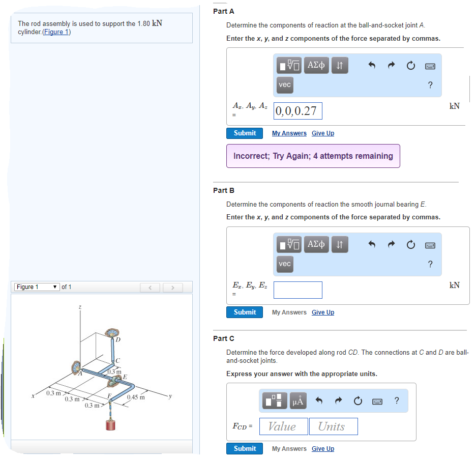Click the undo arrow in Part C
The image size is (476, 458).
[320, 401]
